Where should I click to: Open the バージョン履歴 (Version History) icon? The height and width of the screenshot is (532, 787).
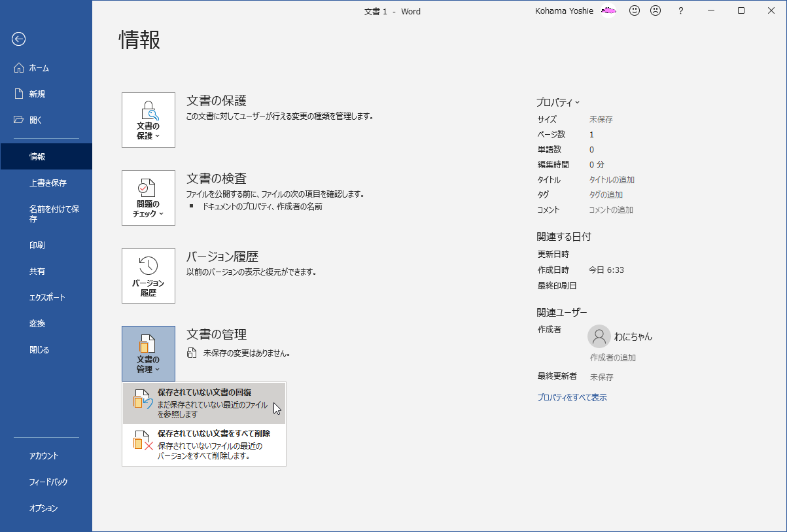tap(148, 275)
